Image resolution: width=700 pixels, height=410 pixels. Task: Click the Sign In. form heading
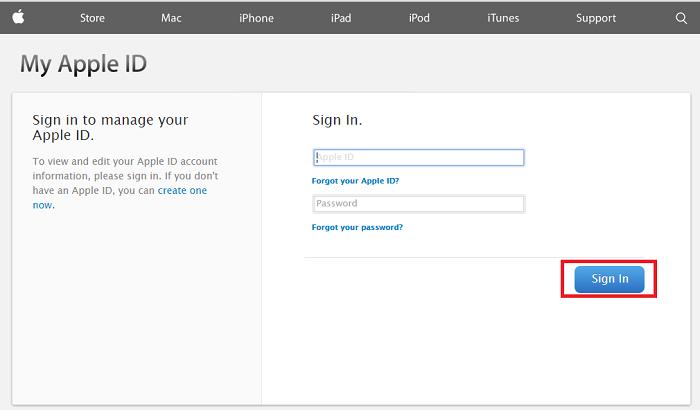pyautogui.click(x=337, y=121)
